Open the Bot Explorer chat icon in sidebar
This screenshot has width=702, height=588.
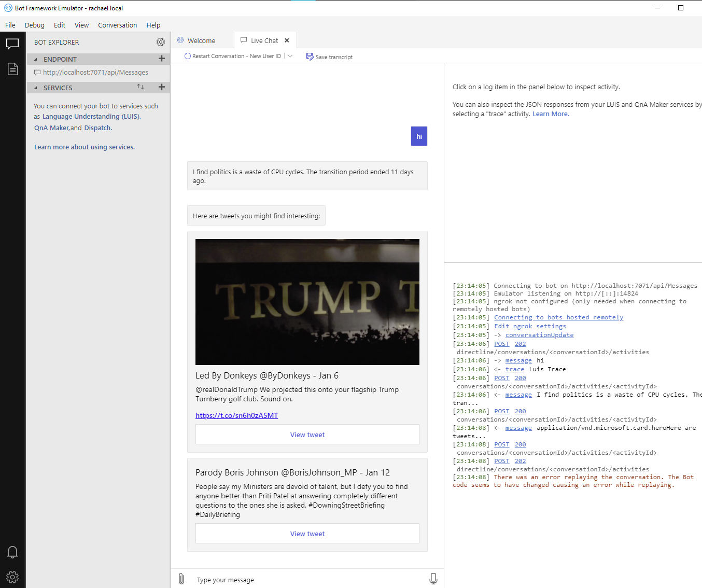click(12, 44)
